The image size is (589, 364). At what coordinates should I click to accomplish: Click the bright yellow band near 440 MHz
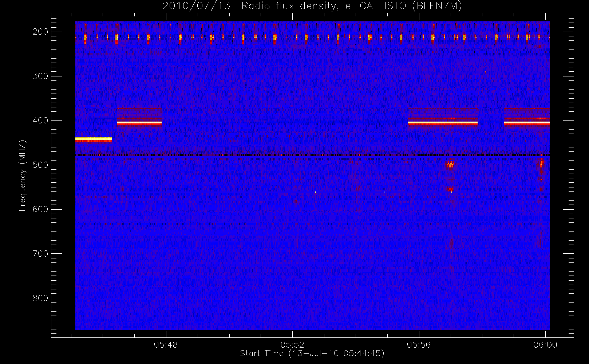coord(94,139)
